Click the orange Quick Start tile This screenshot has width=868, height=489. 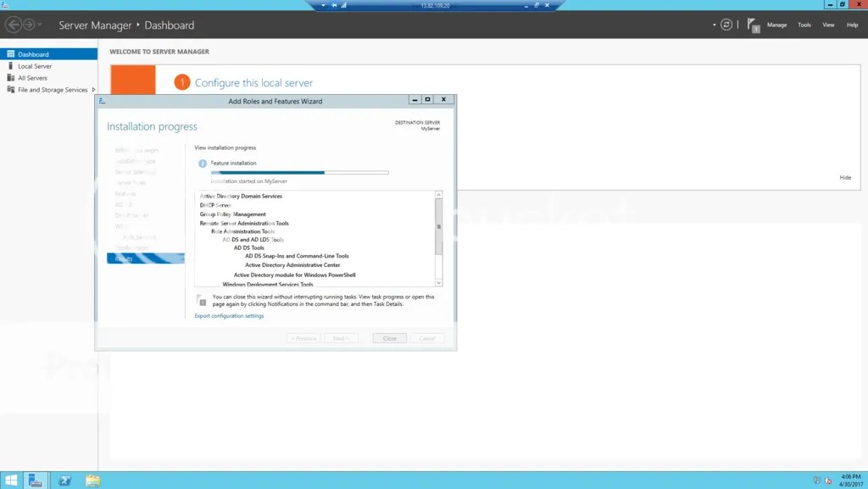133,80
